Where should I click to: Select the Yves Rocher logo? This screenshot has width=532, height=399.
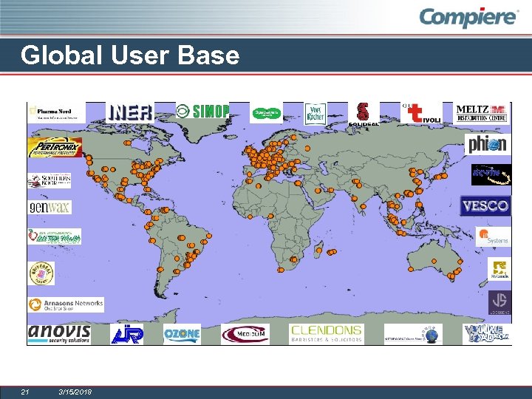click(x=316, y=114)
